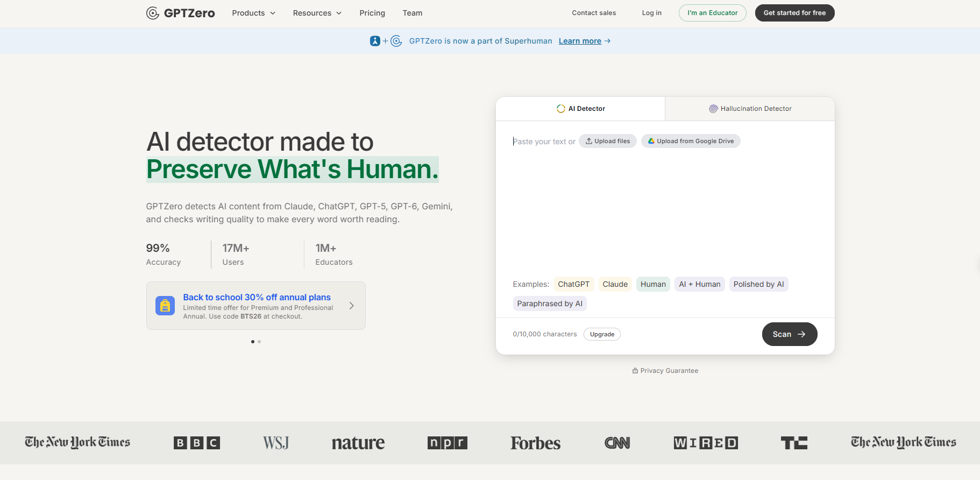The image size is (980, 480).
Task: Open the Privacy Guarantee link
Action: click(x=665, y=371)
